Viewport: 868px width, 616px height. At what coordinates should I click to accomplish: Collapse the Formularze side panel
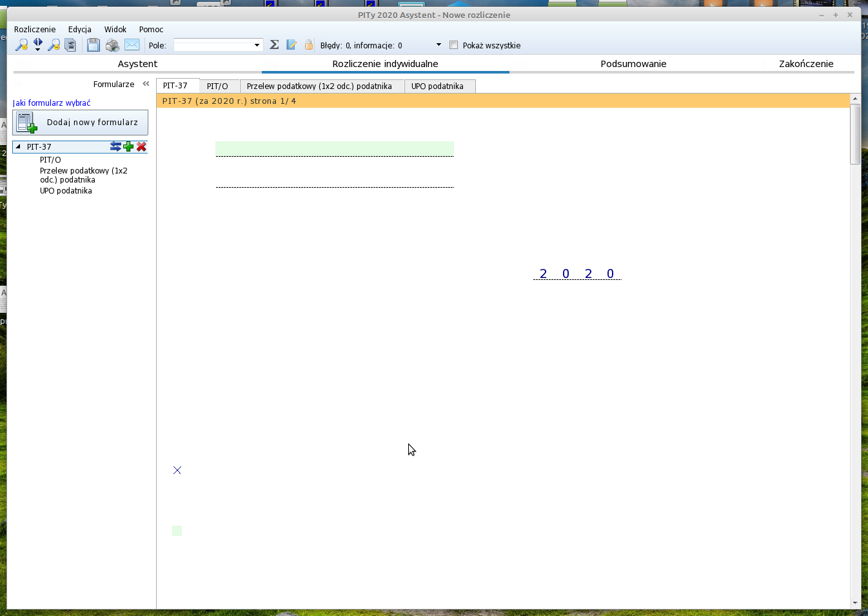coord(146,84)
